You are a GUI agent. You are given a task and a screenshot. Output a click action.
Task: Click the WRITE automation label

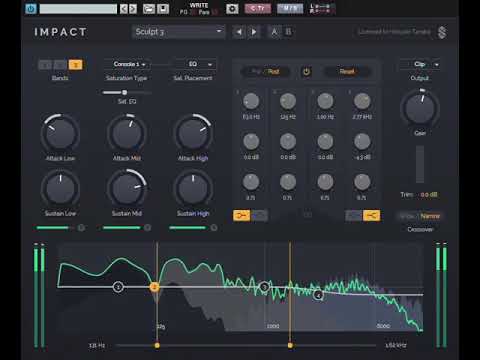[199, 5]
